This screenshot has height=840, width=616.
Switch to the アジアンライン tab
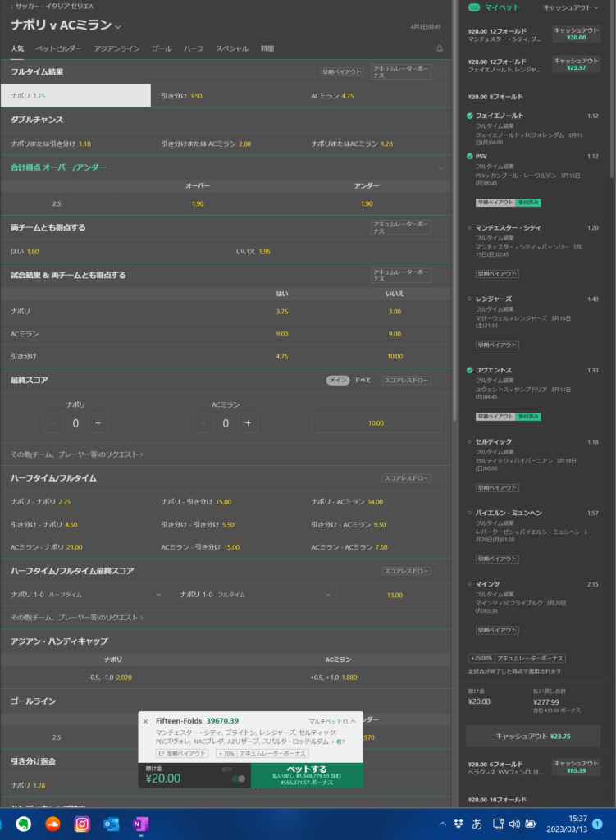click(x=116, y=48)
